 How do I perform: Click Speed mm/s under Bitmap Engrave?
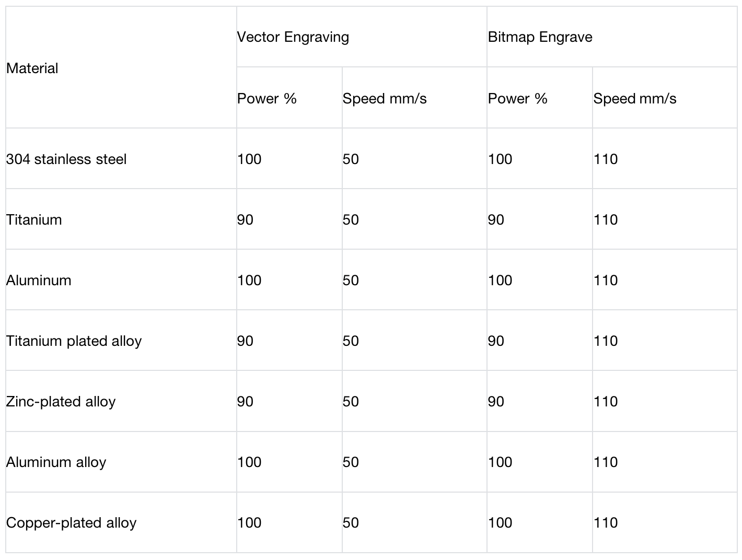click(x=635, y=99)
